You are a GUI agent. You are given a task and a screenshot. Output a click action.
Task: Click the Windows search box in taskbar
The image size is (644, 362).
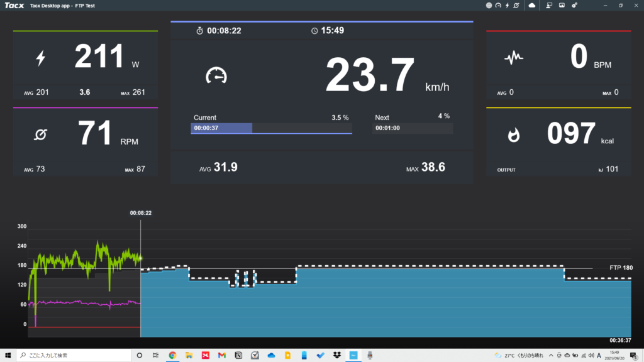tap(75, 355)
